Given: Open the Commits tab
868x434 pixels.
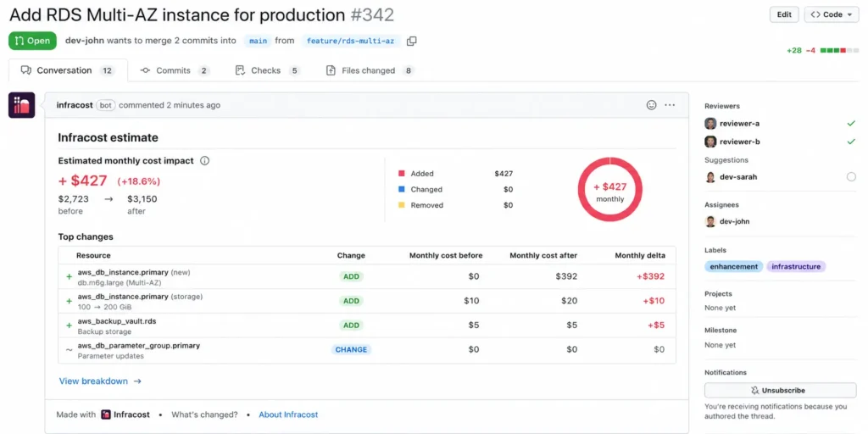Looking at the screenshot, I should (x=175, y=70).
